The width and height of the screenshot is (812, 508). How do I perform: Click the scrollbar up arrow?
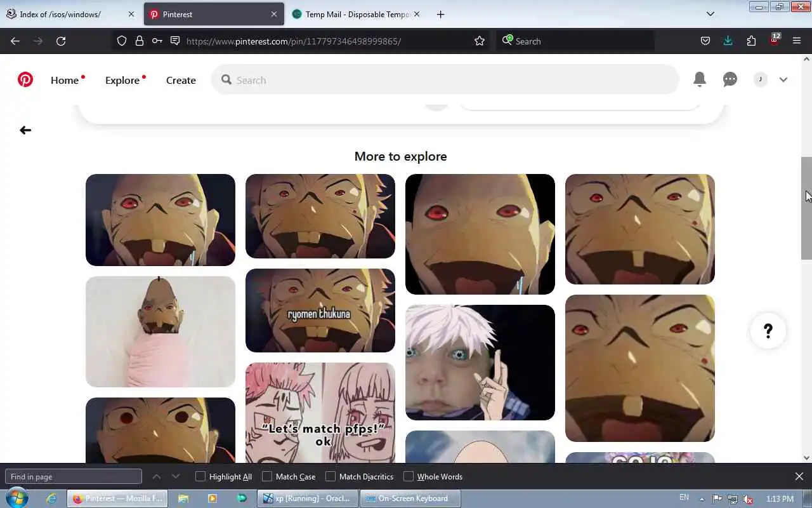coord(806,59)
